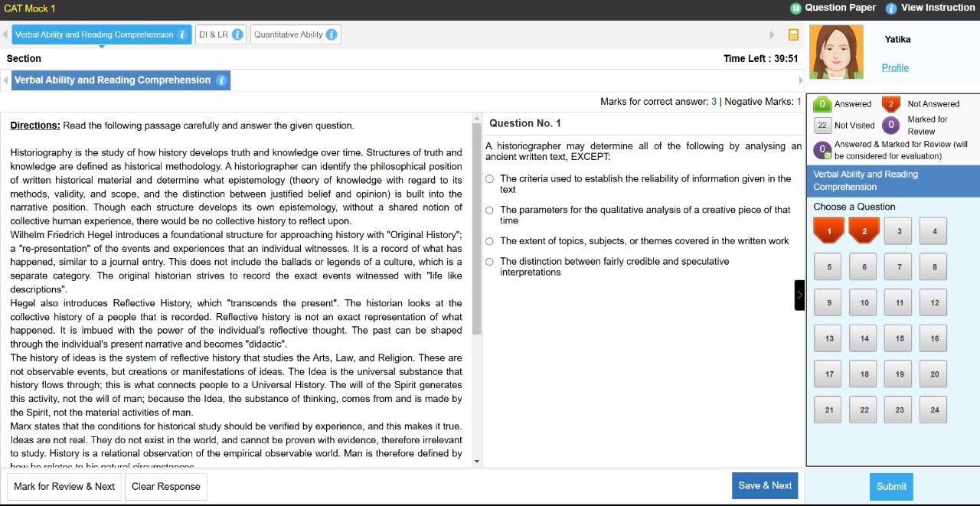Open the Profile link
Viewport: 980px width, 506px height.
click(895, 67)
